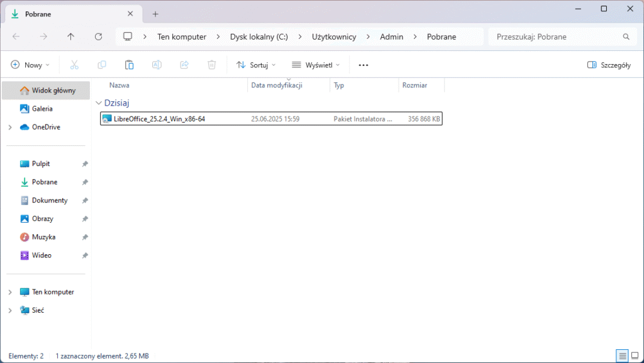Toggle the Szczegóły details pane
644x363 pixels.
click(608, 65)
